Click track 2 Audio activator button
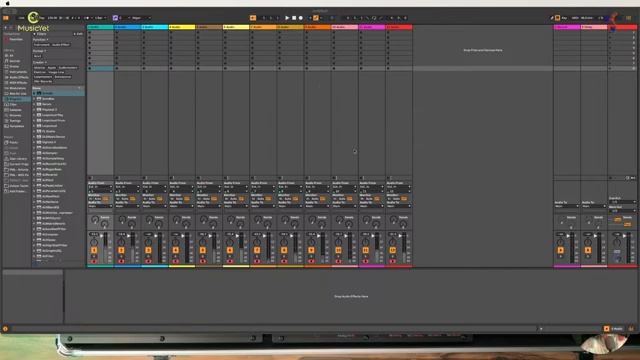The image size is (640, 360). tap(121, 250)
